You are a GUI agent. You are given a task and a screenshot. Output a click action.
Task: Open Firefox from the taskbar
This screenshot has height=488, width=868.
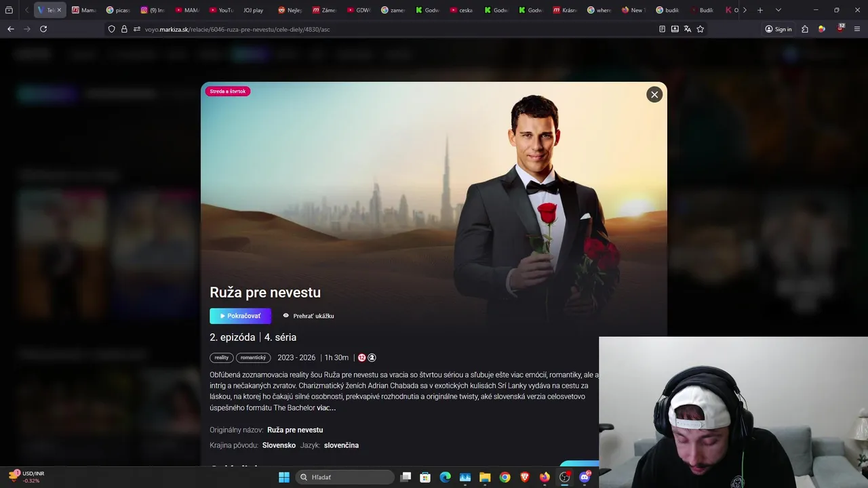[x=545, y=477]
